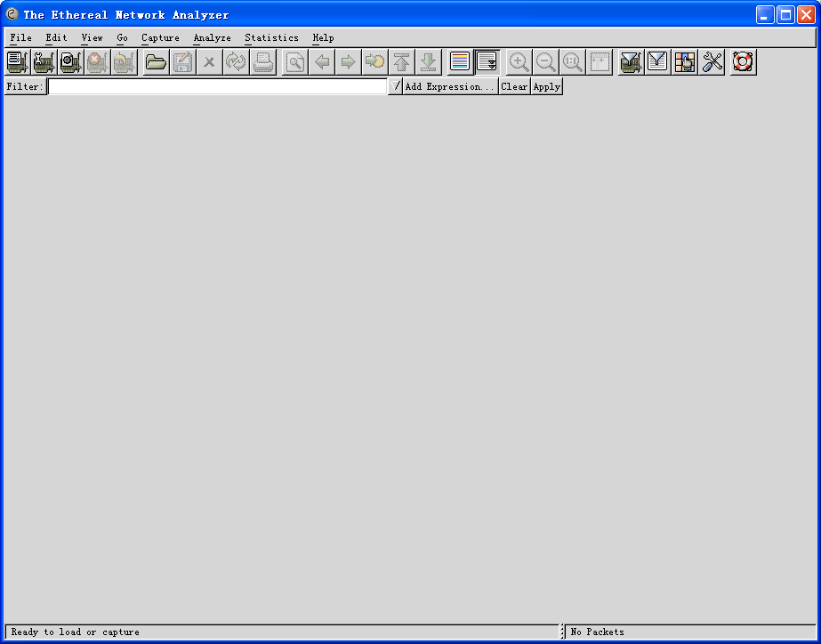The height and width of the screenshot is (644, 821).
Task: Open the Edit menu
Action: (x=56, y=37)
